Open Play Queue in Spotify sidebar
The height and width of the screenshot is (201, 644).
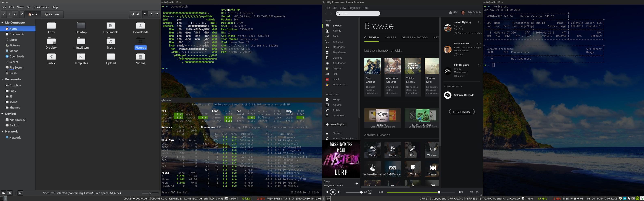tap(339, 53)
